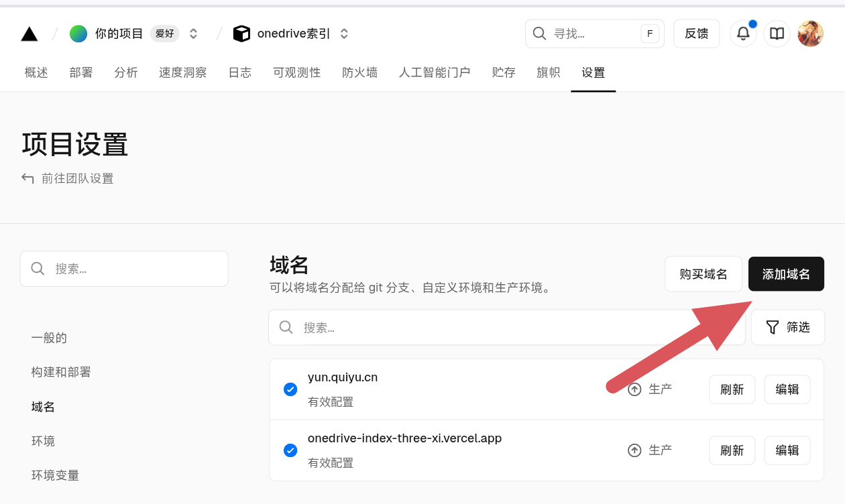
Task: Click the 购买域名 button
Action: coord(703,273)
